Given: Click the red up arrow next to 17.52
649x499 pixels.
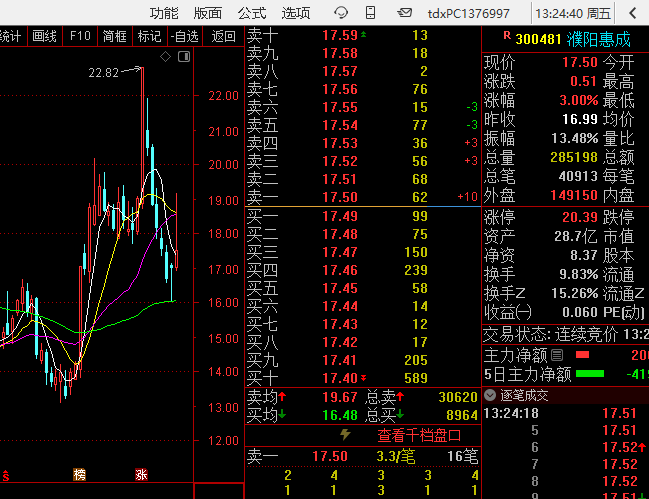Looking at the screenshot, I should coord(642,447).
